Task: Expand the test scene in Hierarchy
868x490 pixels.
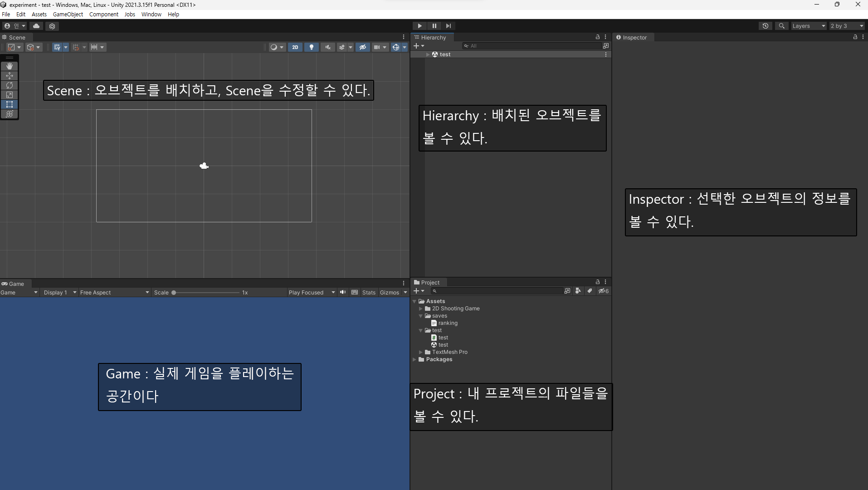Action: pos(428,54)
